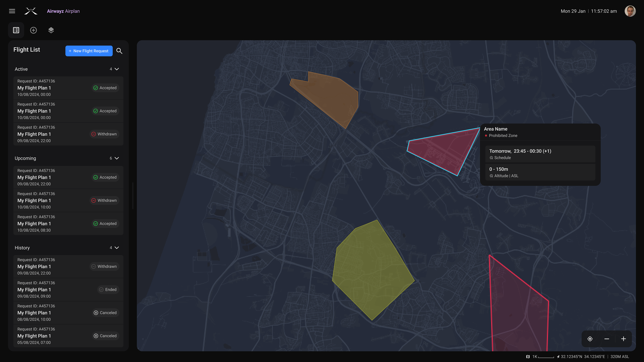This screenshot has width=644, height=362.
Task: Search the flight list
Action: [119, 51]
